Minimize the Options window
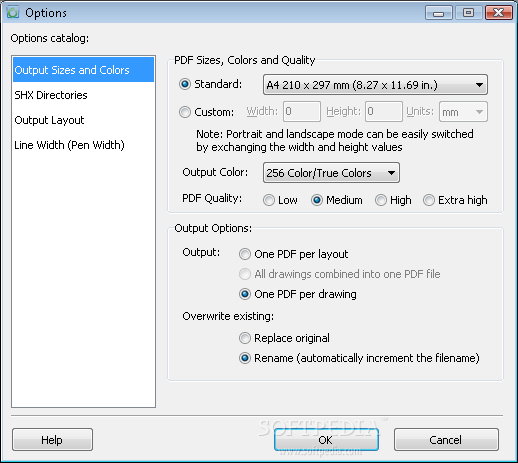518x463 pixels. (x=439, y=13)
